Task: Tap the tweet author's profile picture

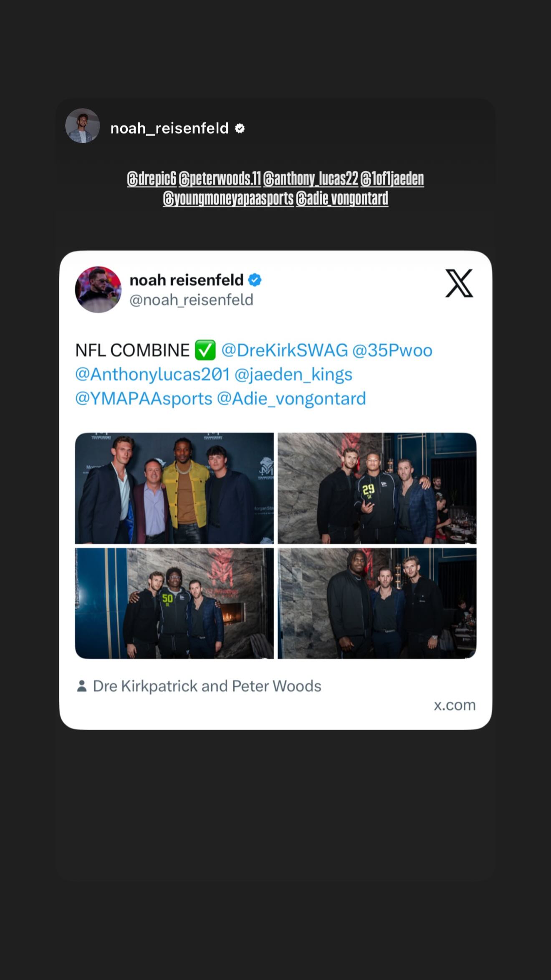Action: coord(98,289)
